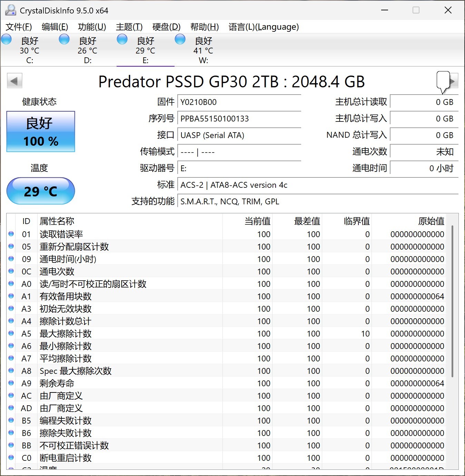The width and height of the screenshot is (465, 476).
Task: Click status dot for A6 最小擦除计数
Action: click(11, 346)
